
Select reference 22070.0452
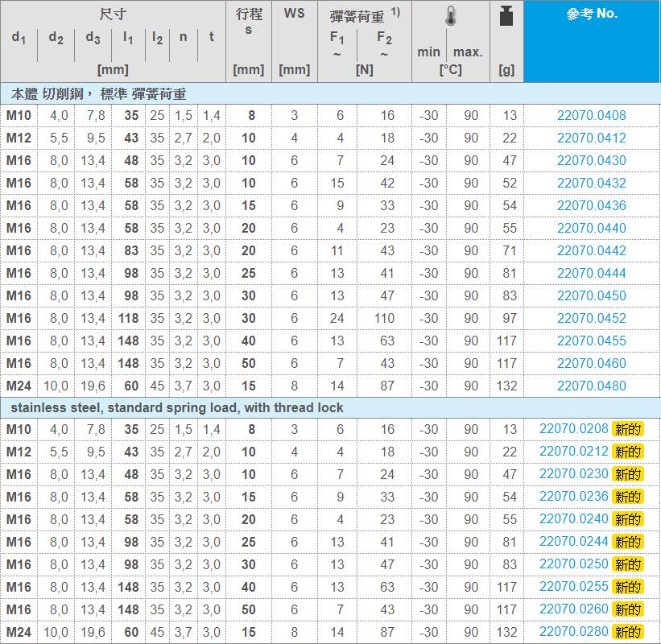[591, 318]
